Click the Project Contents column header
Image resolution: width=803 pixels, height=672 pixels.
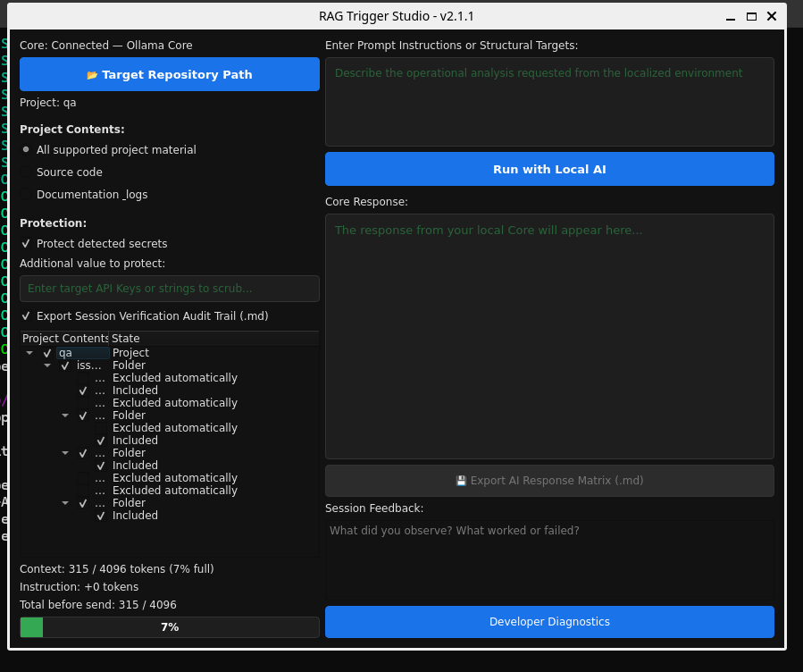point(65,338)
